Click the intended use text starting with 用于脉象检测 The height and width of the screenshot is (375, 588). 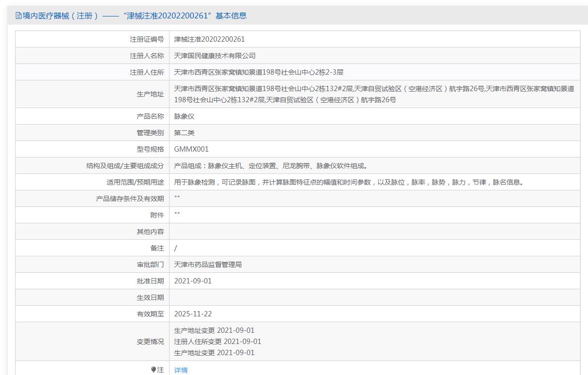coord(349,182)
